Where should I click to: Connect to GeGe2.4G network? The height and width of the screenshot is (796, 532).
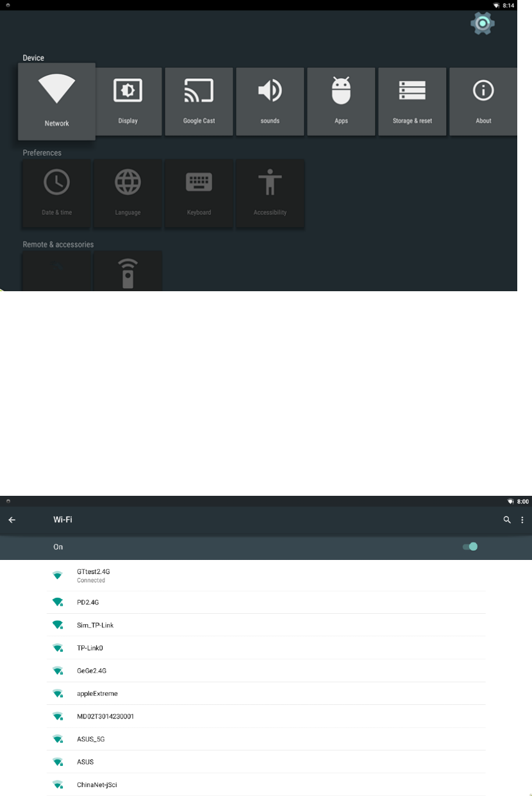pyautogui.click(x=266, y=671)
